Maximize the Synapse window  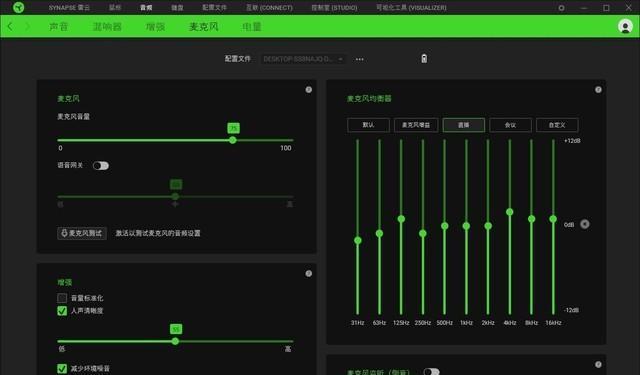(x=607, y=8)
